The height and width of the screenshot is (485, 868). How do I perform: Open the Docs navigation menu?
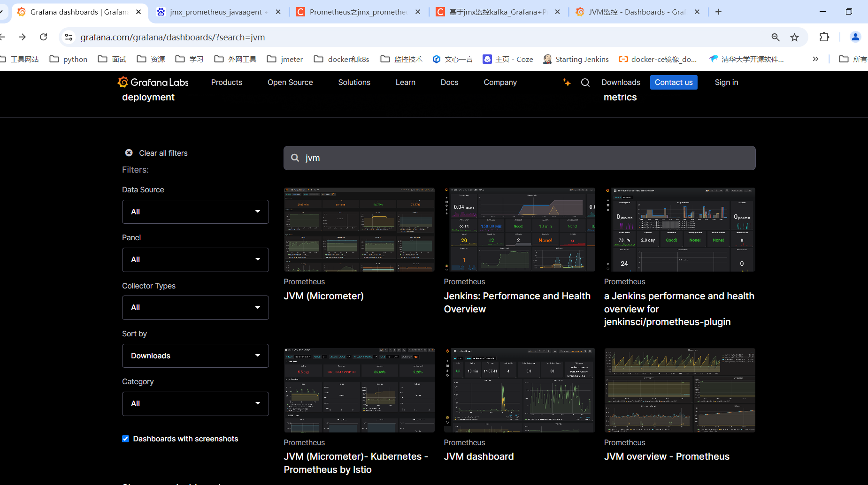[x=450, y=83]
